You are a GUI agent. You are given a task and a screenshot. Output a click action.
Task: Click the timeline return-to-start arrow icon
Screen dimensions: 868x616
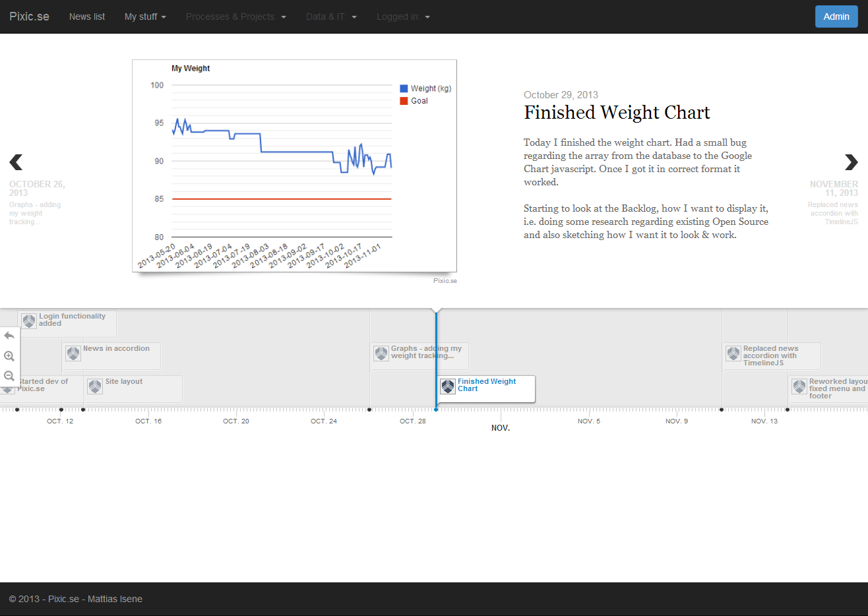(9, 336)
